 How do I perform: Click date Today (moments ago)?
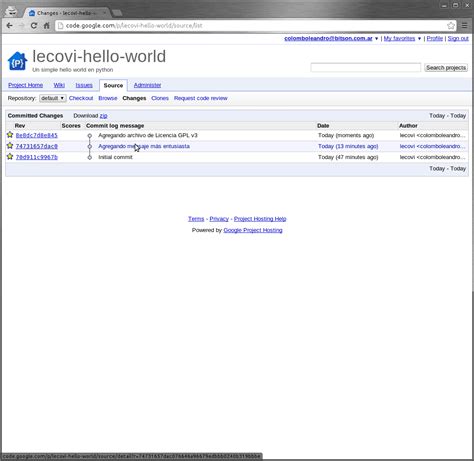point(346,135)
